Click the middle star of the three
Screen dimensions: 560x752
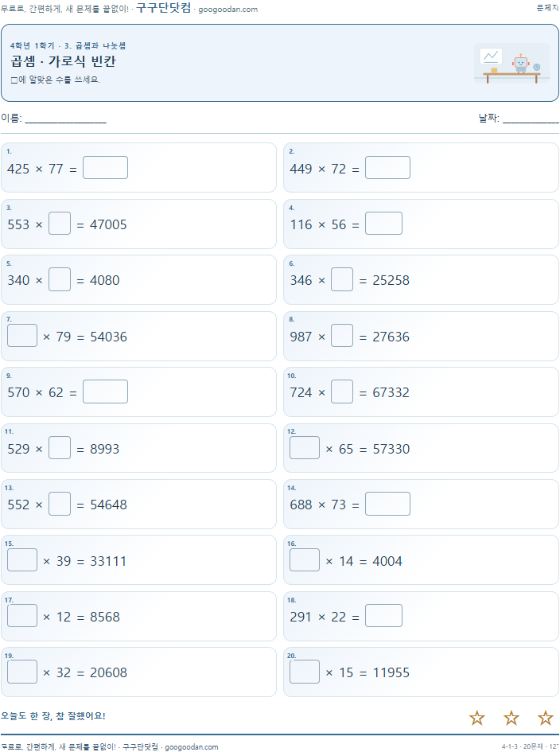click(511, 718)
